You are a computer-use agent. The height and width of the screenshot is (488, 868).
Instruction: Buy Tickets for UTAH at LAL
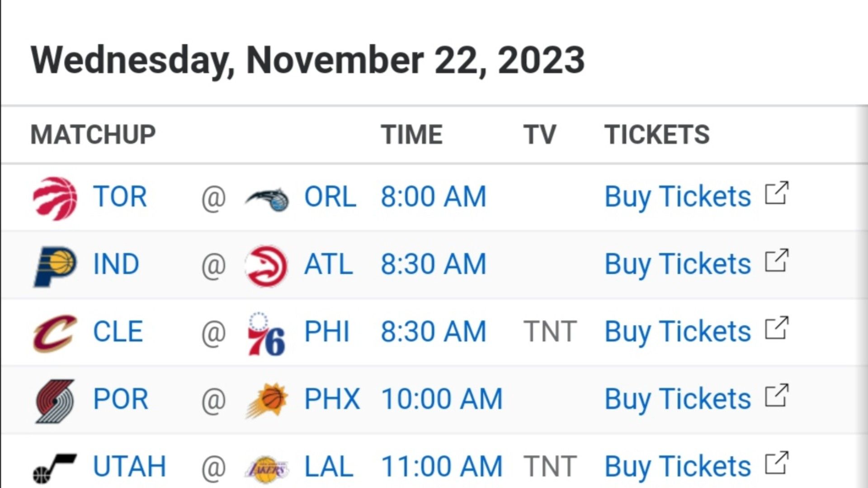678,467
